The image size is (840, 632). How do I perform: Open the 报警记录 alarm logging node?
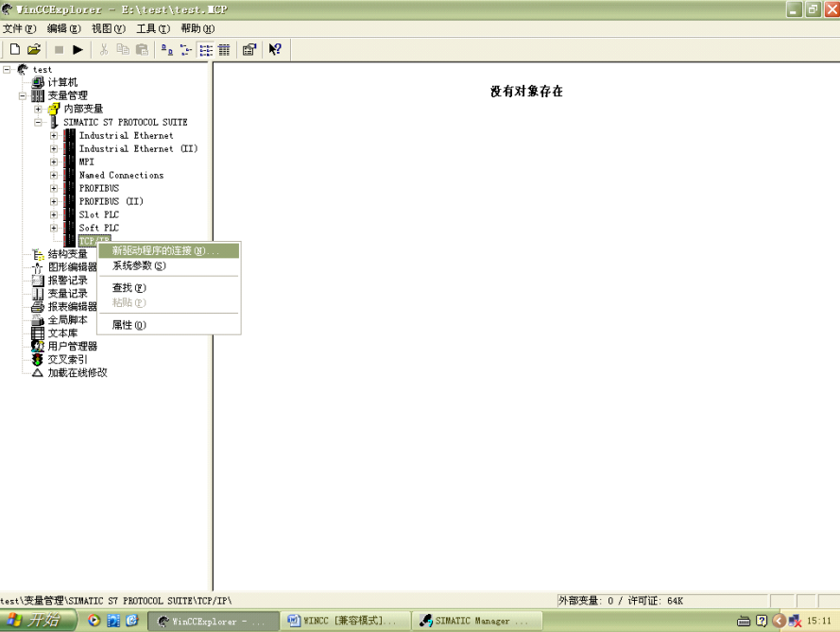tap(67, 281)
